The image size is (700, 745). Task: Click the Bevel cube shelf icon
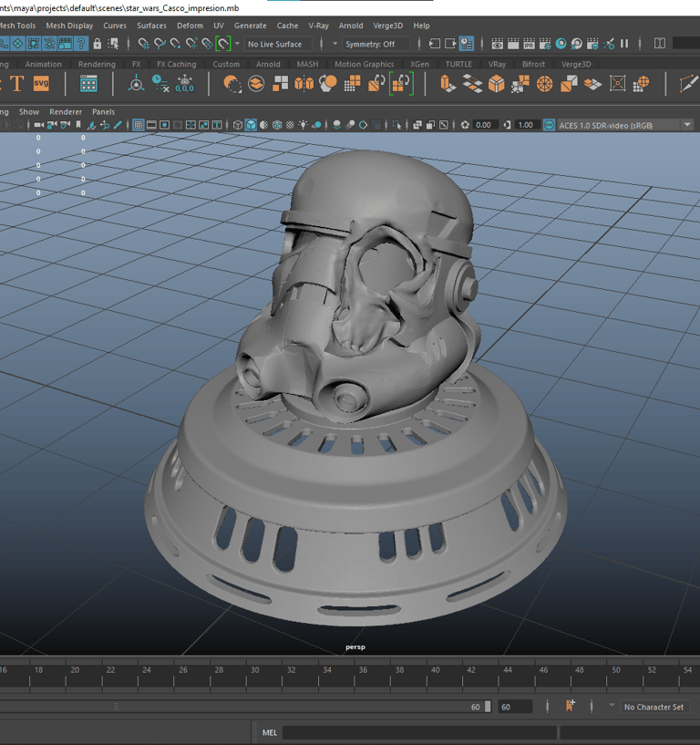496,84
